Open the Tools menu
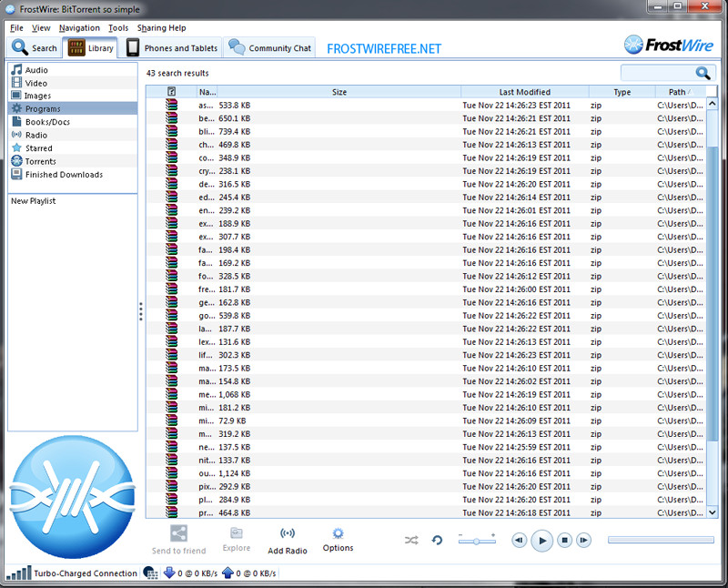The height and width of the screenshot is (588, 728). pyautogui.click(x=118, y=28)
